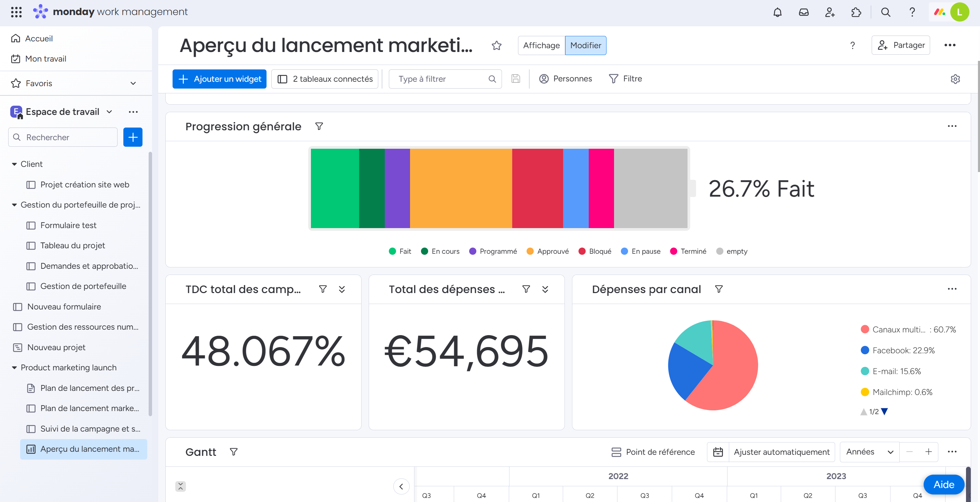Screen dimensions: 980x502
Task: Toggle Point de référence in Gantt
Action: pos(653,452)
